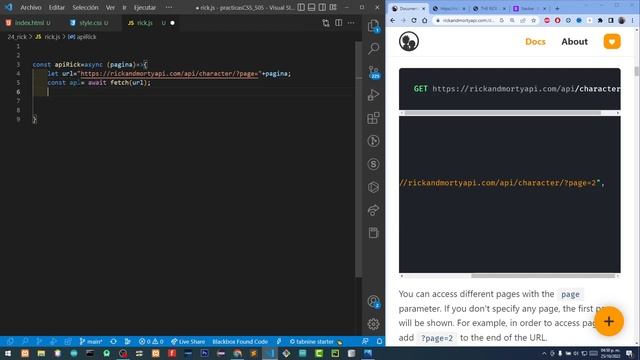Viewport: 640px width, 360px height.
Task: Open Source Control view with 225 badge
Action: [373, 72]
